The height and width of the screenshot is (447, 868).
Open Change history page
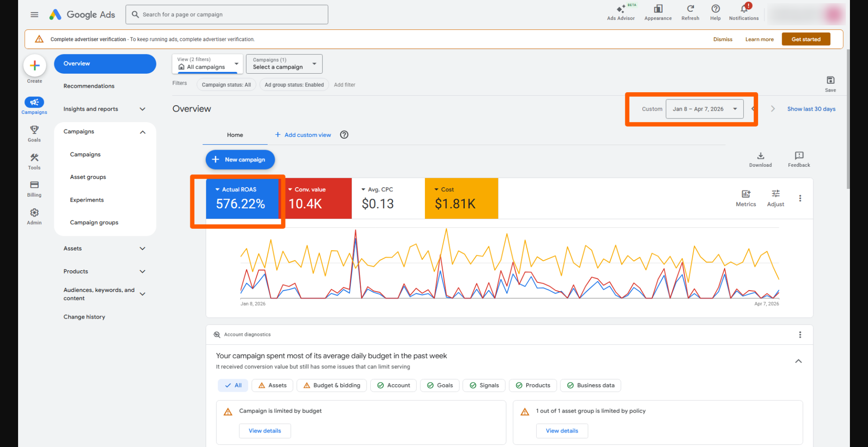85,317
